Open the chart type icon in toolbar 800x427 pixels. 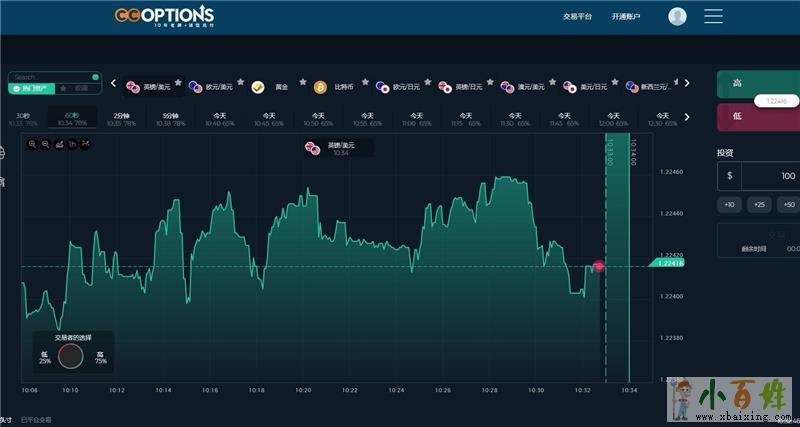[x=59, y=144]
